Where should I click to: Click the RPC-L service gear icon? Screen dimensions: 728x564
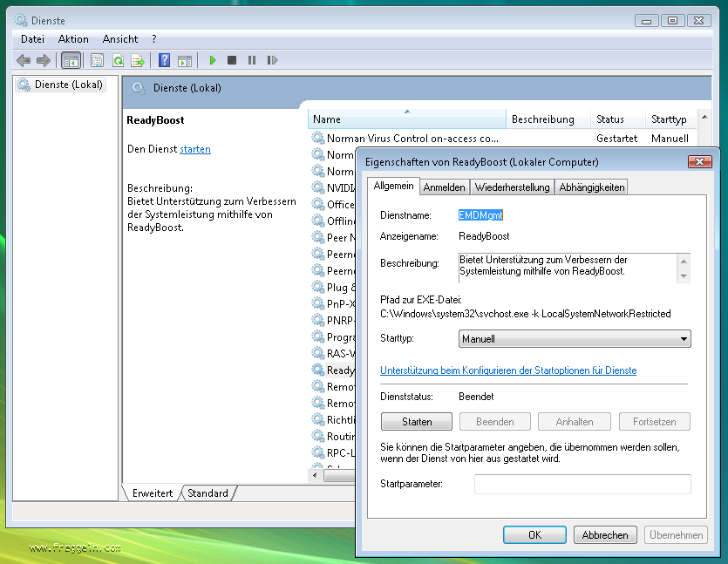(x=318, y=453)
